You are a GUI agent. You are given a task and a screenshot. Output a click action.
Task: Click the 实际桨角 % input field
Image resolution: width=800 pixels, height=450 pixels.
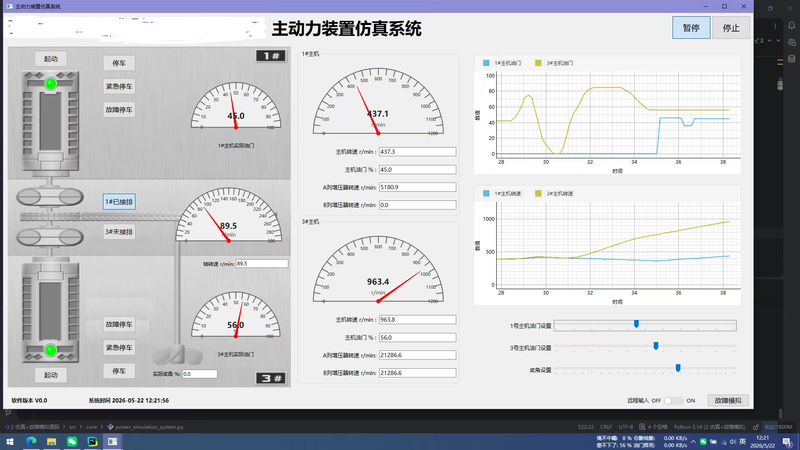[x=199, y=374]
